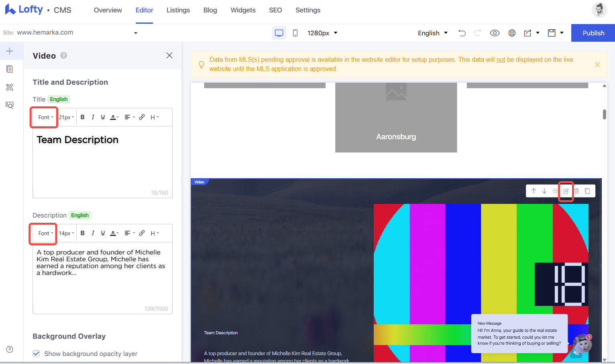Click the Lofty logo

pyautogui.click(x=24, y=10)
